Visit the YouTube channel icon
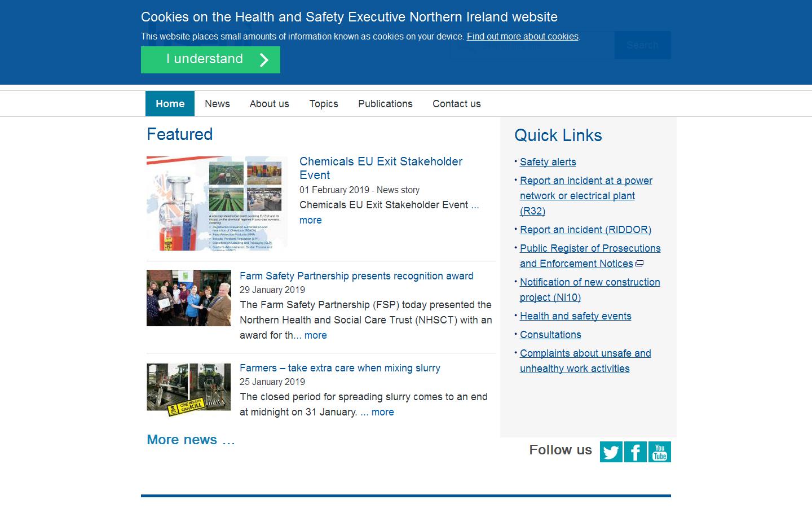Screen dimensions: 812x508 coord(660,452)
